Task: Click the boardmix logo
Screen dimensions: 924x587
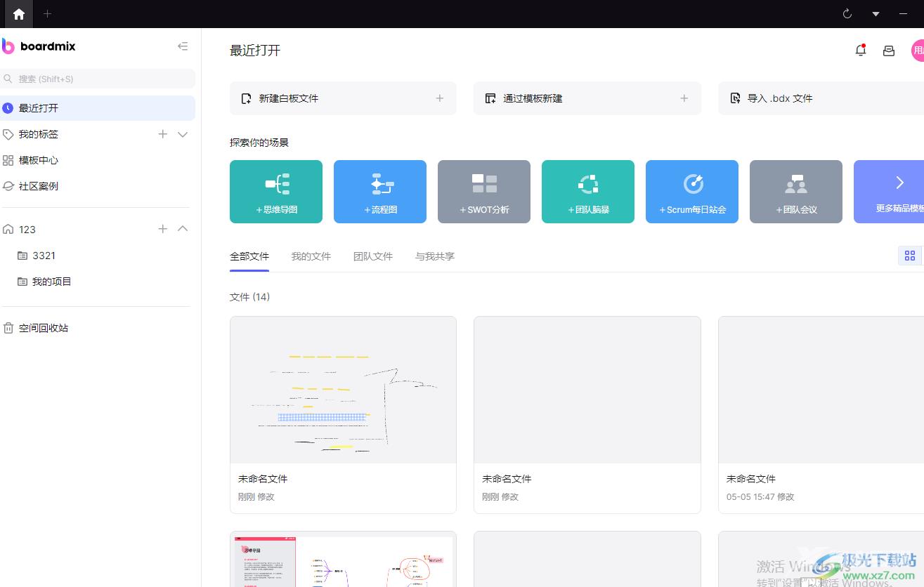Action: point(39,46)
